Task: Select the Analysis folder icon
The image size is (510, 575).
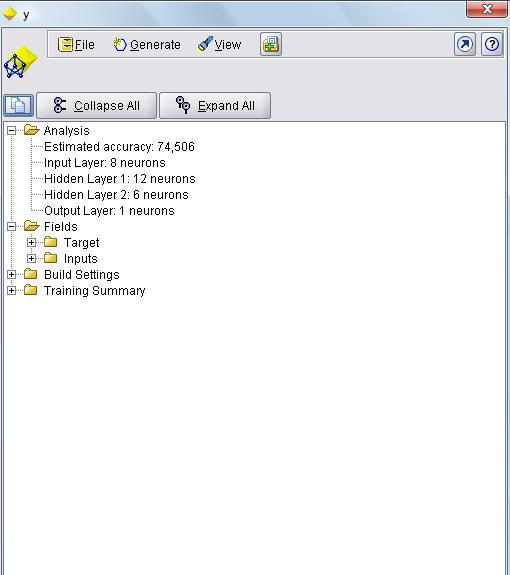Action: [x=31, y=130]
